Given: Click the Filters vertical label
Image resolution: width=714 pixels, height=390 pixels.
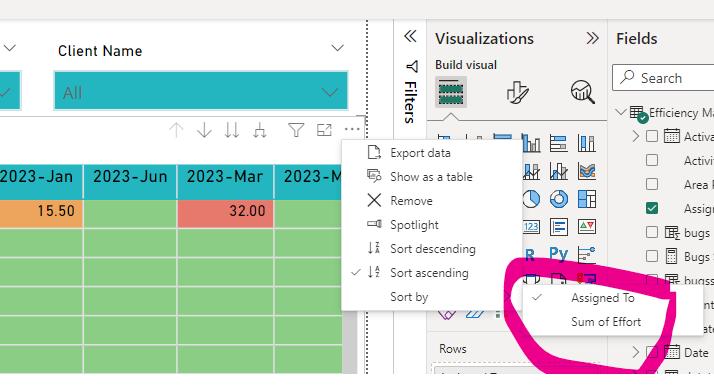Looking at the screenshot, I should (x=411, y=103).
